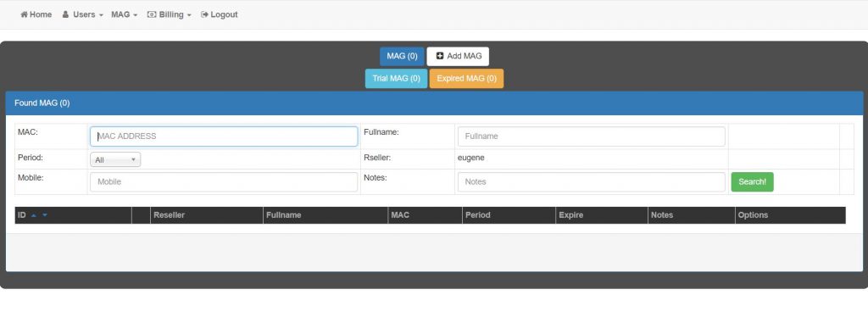Click the person icon beside Users

pos(65,14)
